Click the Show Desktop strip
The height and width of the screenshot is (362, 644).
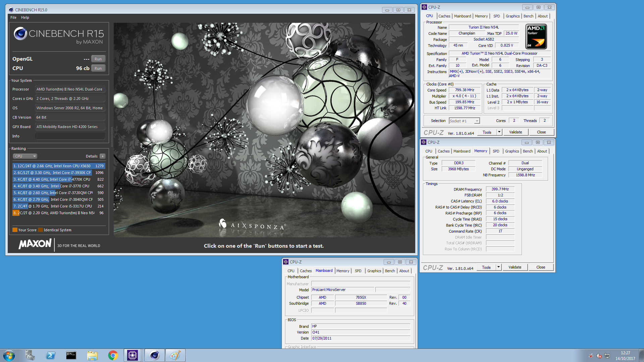(641, 355)
